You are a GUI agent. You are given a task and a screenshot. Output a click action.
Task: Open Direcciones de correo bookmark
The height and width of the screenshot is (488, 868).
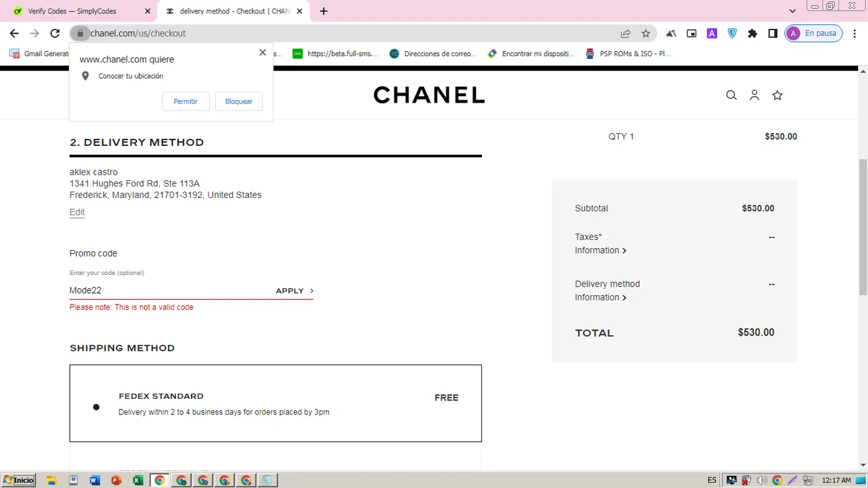point(433,54)
